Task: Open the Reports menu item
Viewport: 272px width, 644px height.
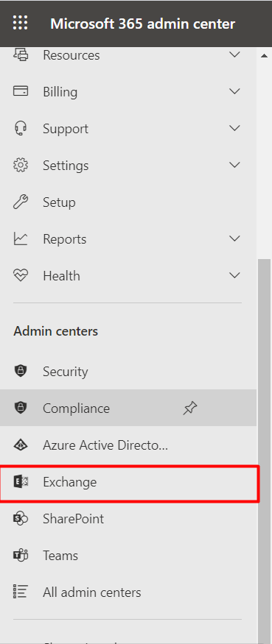Action: 128,238
